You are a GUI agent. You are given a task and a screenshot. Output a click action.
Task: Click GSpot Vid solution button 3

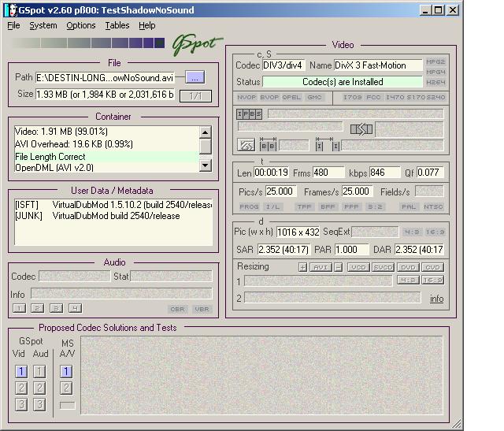click(x=21, y=404)
